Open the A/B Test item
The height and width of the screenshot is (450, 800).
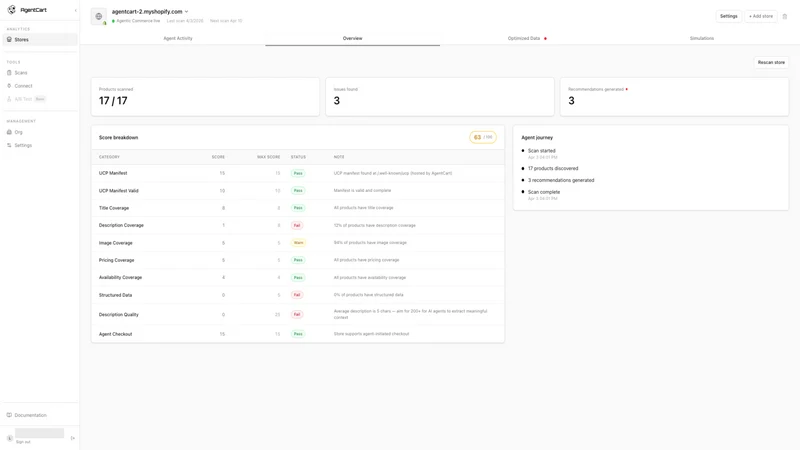[x=40, y=99]
